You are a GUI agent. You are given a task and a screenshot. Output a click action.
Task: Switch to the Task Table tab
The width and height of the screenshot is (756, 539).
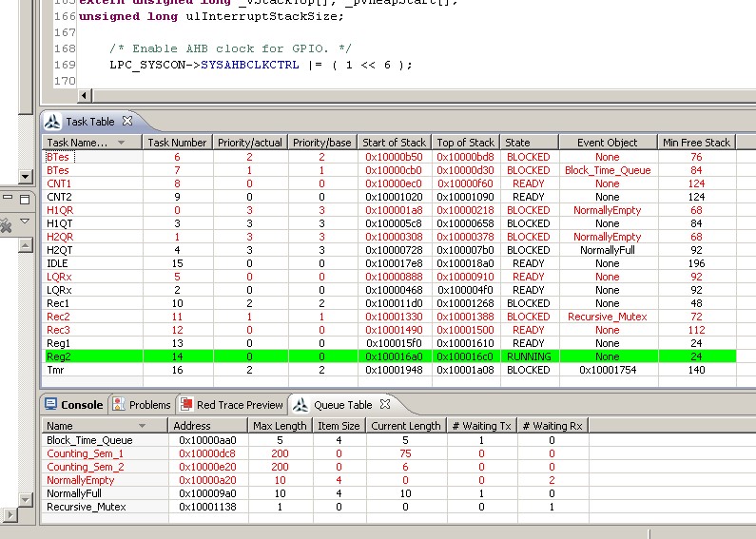89,122
